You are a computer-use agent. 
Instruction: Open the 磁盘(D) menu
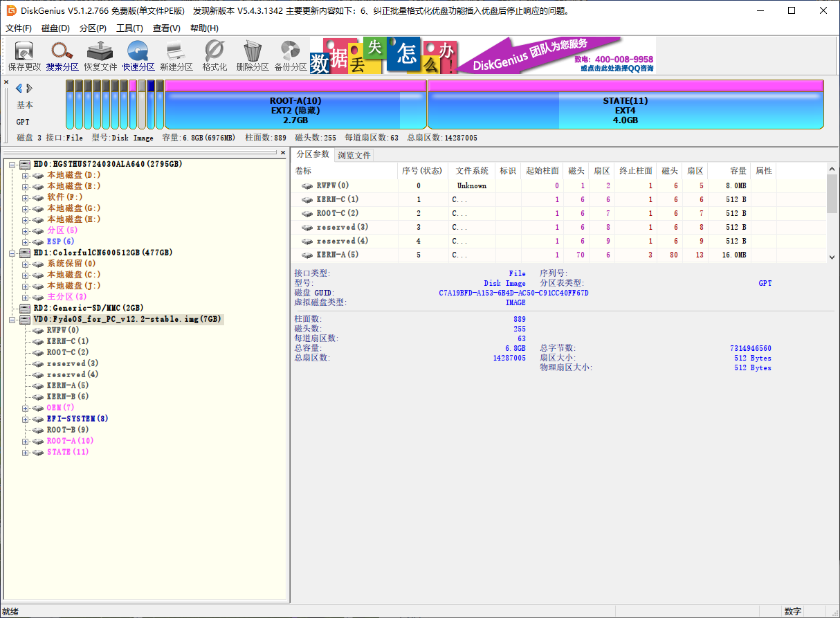tap(55, 28)
